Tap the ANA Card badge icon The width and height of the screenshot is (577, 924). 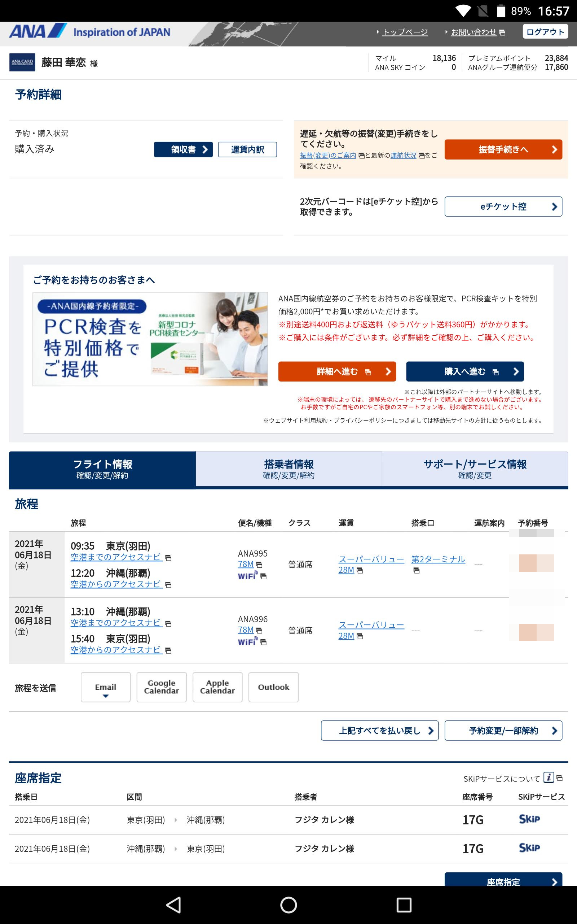22,62
